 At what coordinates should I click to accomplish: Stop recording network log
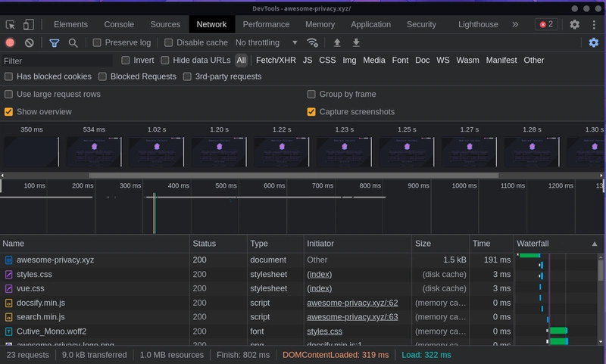point(10,42)
